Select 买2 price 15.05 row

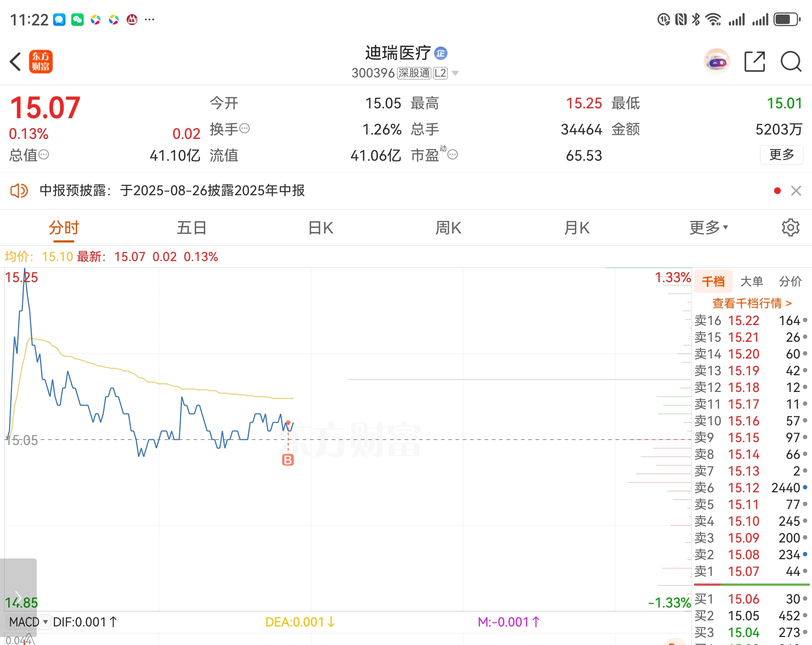coord(751,616)
